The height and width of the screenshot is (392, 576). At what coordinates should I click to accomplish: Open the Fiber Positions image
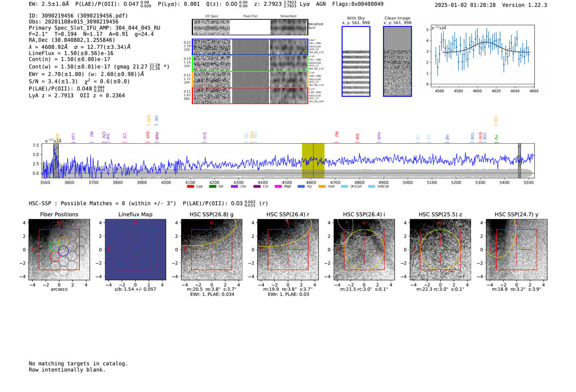coord(59,250)
